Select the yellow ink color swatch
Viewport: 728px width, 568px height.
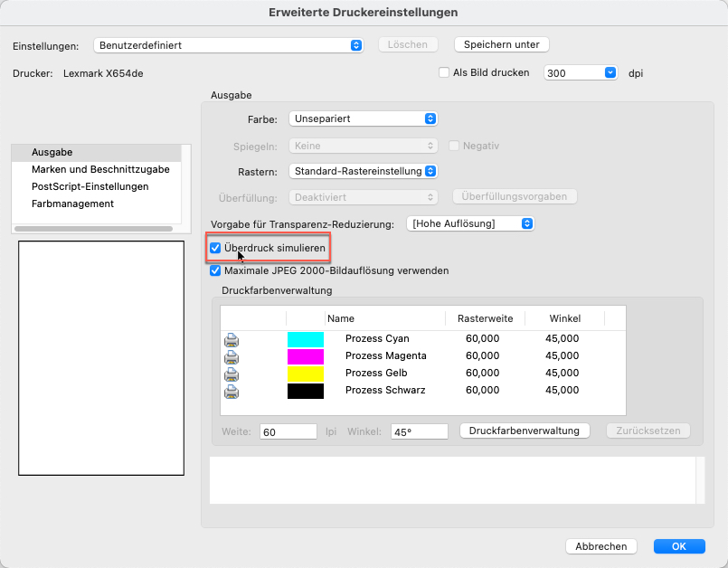pos(305,374)
